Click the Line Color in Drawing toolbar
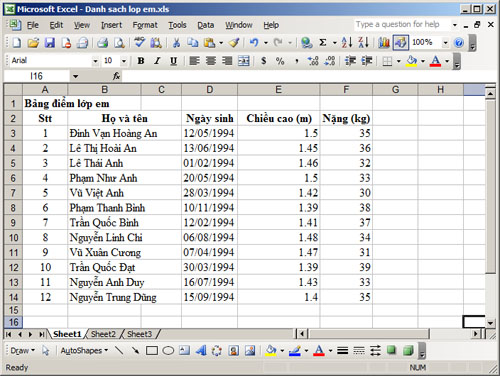Screen dimensions: 500x376 click(x=295, y=351)
